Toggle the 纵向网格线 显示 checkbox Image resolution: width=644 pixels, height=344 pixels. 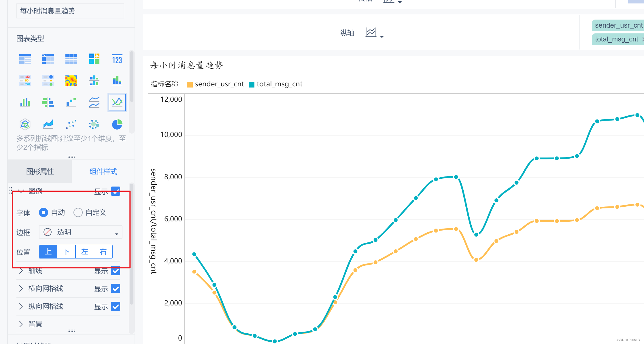[x=116, y=306]
